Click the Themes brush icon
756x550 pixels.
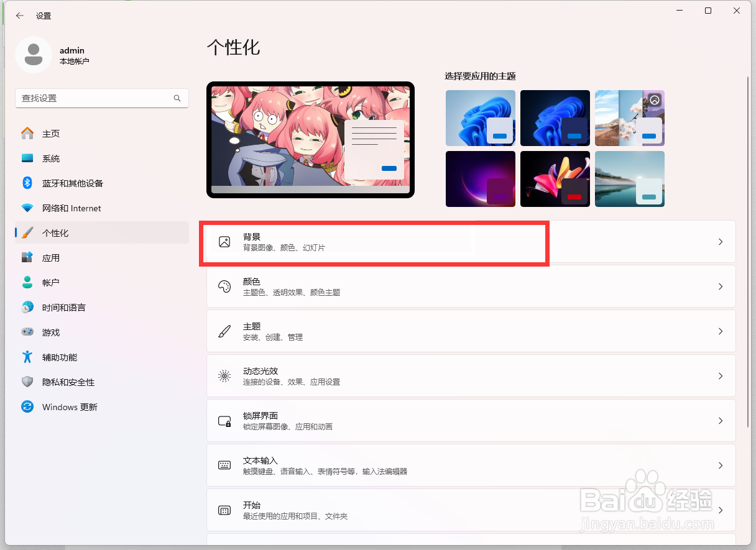(224, 331)
